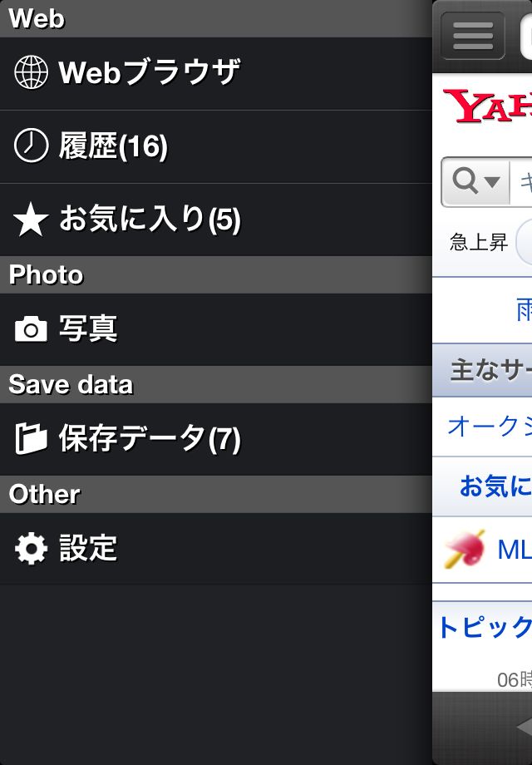
Task: Open the 写真 photo section
Action: (216, 329)
